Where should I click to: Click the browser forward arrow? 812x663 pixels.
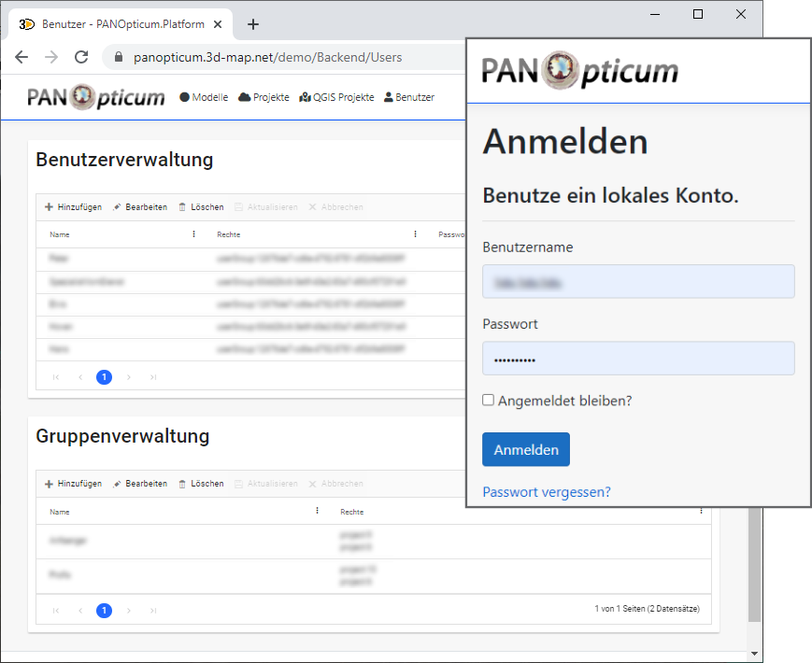[51, 57]
